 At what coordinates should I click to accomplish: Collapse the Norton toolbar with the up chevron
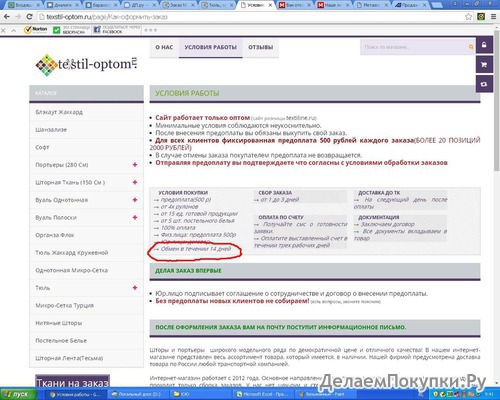tap(14, 30)
